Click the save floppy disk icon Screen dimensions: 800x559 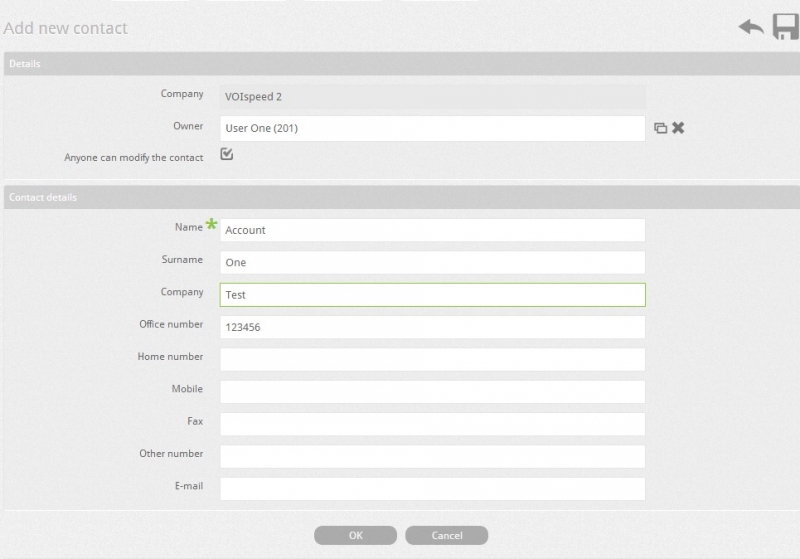pyautogui.click(x=785, y=27)
